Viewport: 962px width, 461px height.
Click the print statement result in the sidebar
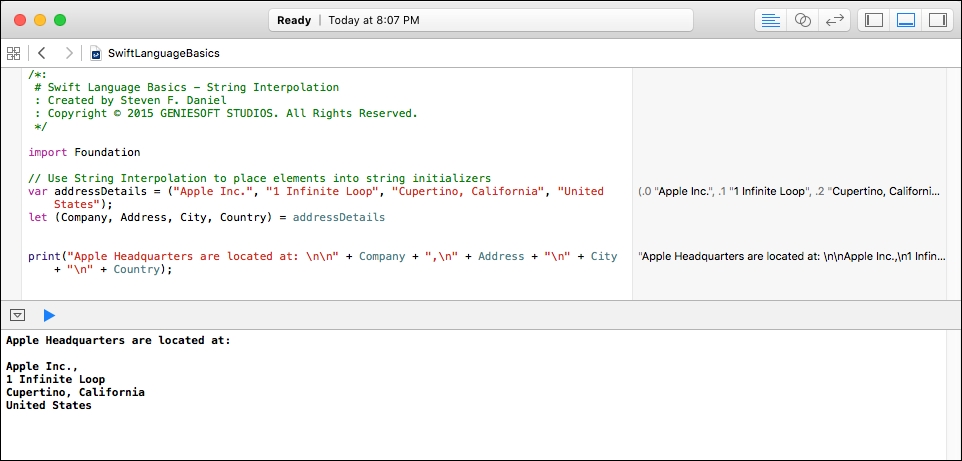(x=792, y=257)
